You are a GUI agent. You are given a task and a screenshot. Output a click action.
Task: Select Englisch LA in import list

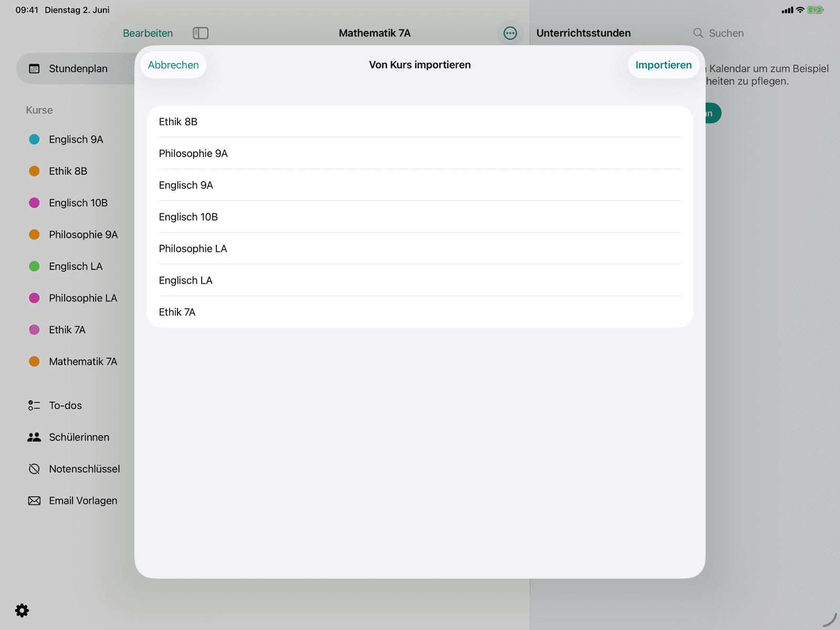coord(420,280)
